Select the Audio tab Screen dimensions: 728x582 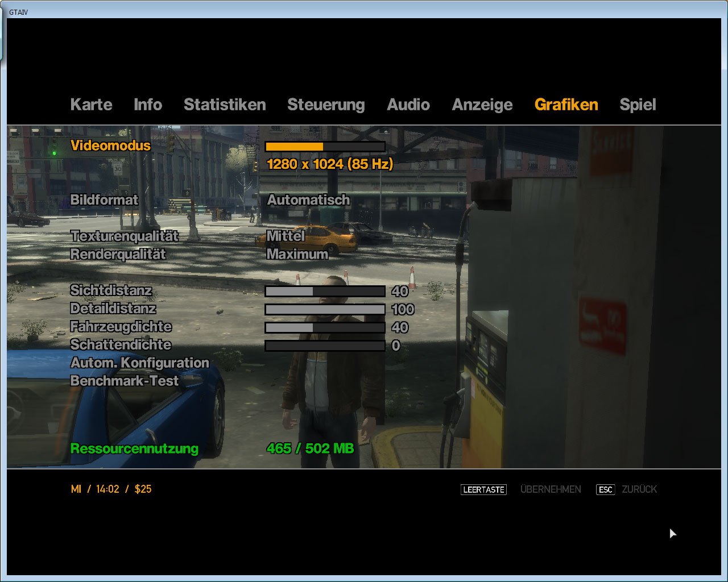(x=408, y=105)
